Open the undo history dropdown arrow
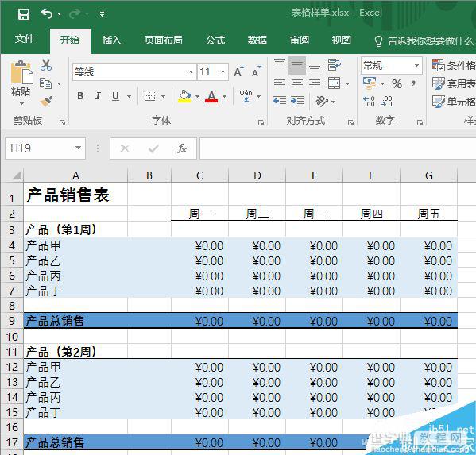 point(59,14)
